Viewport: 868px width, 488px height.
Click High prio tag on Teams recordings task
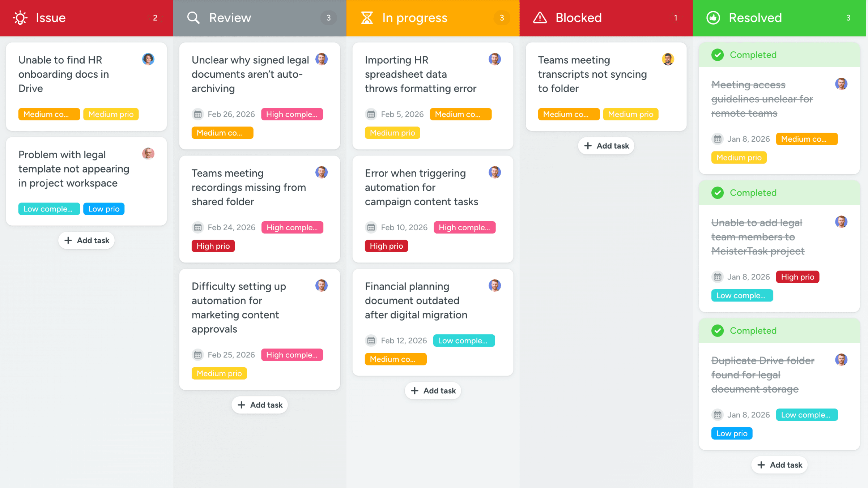213,246
